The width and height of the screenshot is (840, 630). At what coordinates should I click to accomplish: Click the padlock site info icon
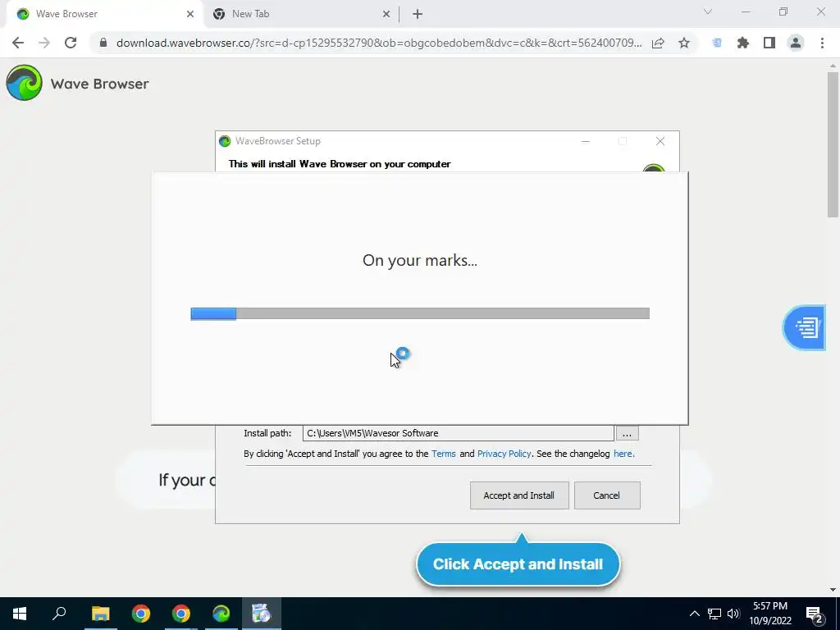coord(103,43)
